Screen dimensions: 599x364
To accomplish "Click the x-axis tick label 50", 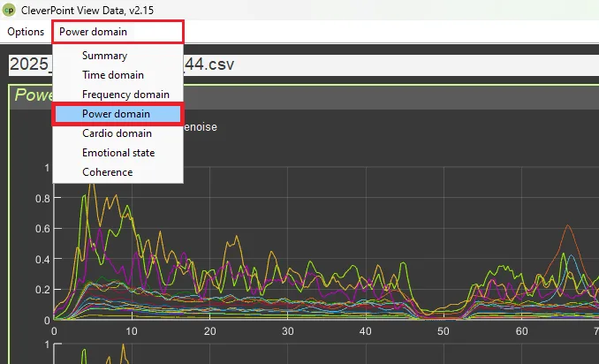I will pos(444,331).
